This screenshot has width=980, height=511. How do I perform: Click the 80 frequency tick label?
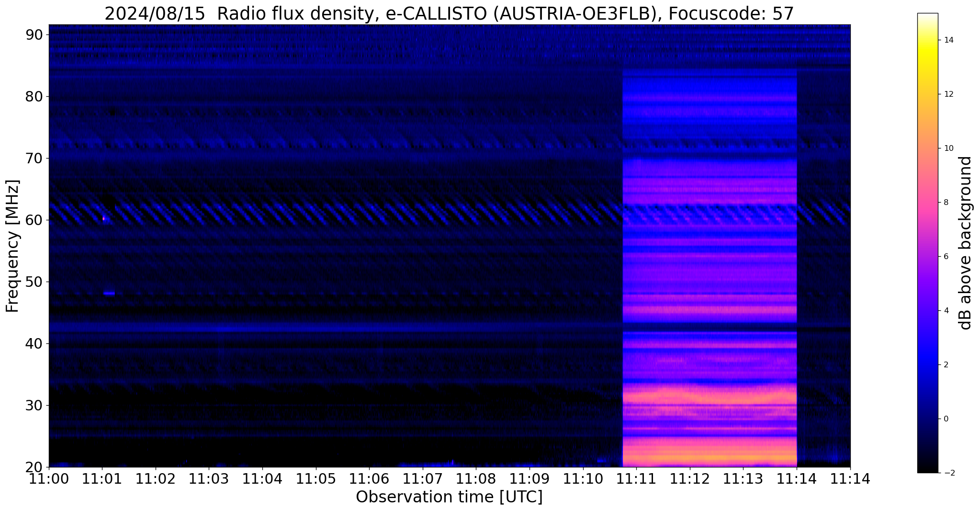point(34,97)
